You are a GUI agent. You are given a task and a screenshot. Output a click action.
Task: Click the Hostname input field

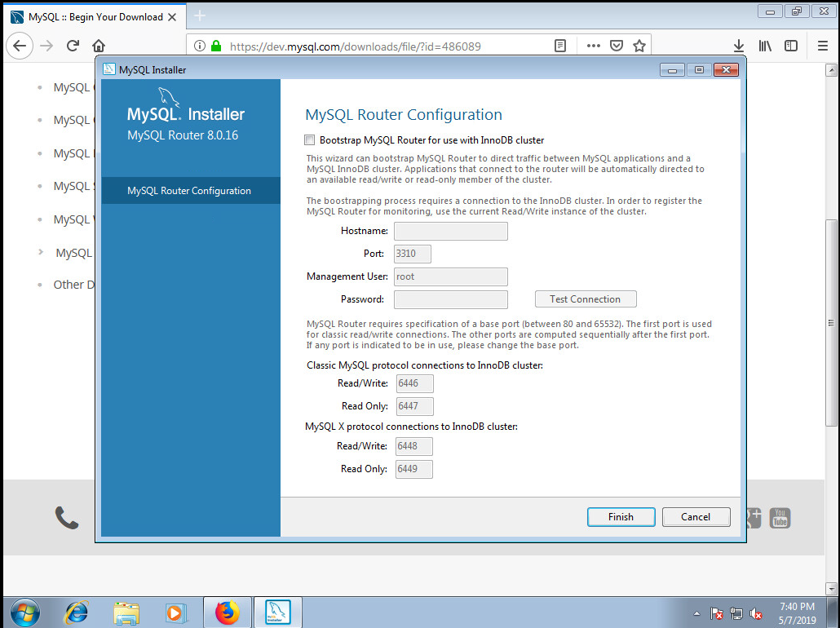[x=450, y=231]
